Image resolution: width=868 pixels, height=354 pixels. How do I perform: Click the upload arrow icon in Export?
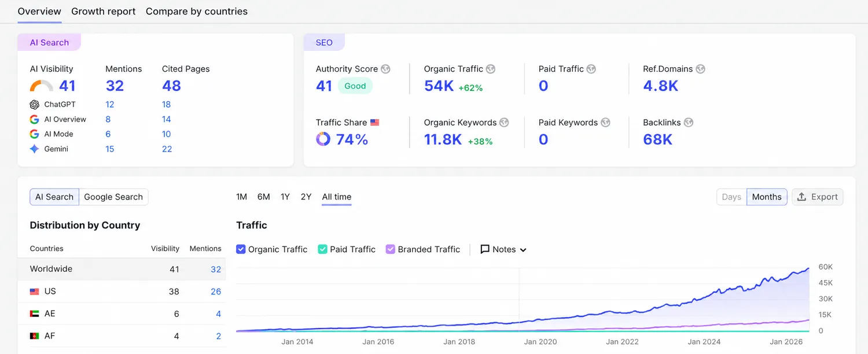coord(801,197)
